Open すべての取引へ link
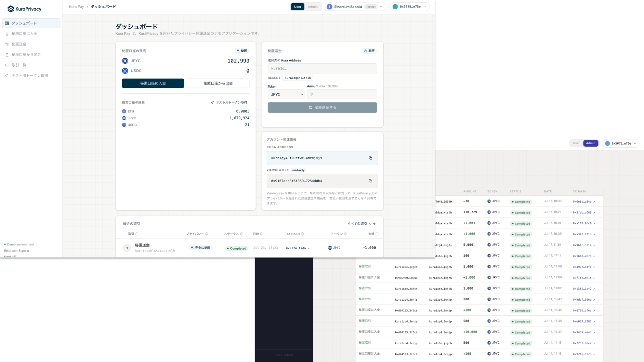Viewport: 644px width, 362px height. [361, 224]
